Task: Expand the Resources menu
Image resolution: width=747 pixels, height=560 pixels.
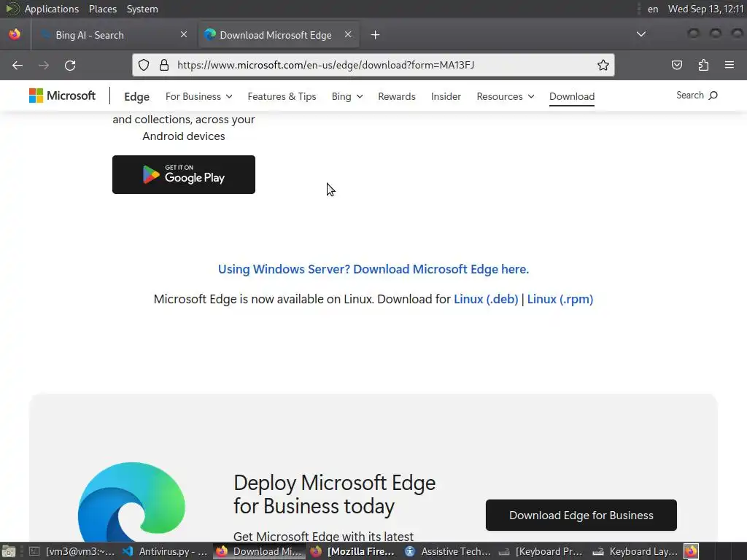Action: click(x=506, y=96)
